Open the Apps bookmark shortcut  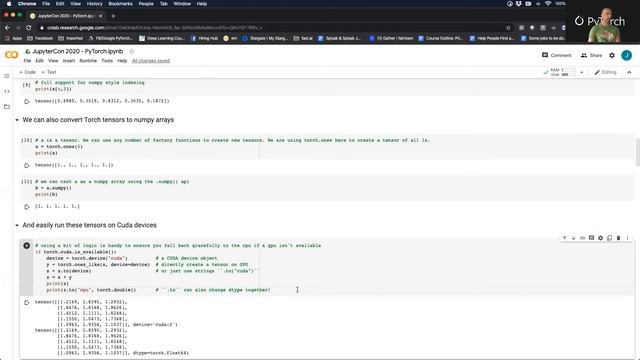point(13,38)
